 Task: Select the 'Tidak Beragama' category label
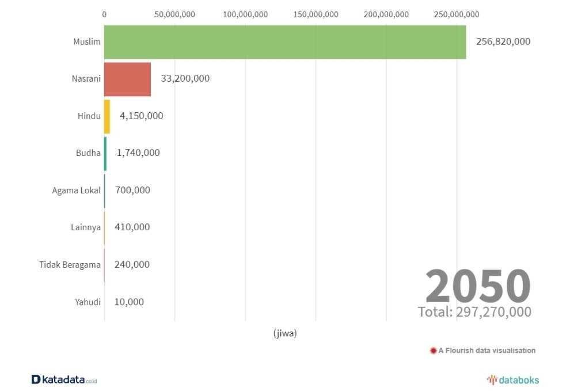click(70, 265)
